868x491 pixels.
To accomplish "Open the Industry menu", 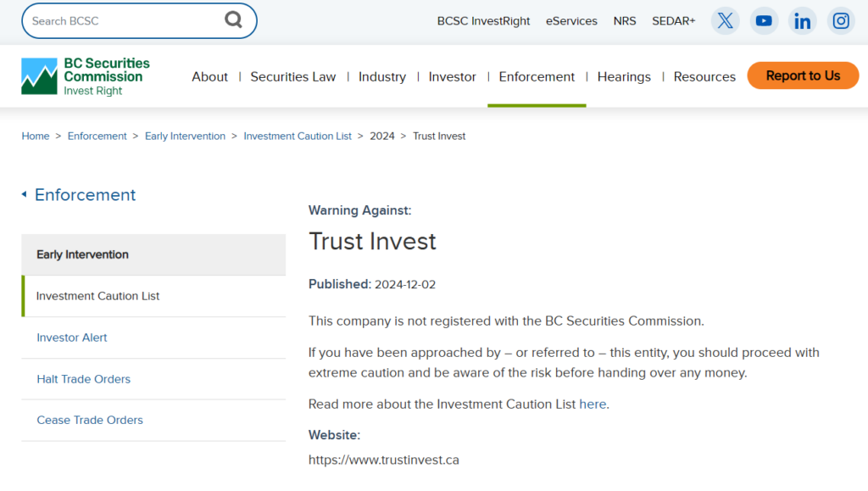I will pyautogui.click(x=382, y=76).
